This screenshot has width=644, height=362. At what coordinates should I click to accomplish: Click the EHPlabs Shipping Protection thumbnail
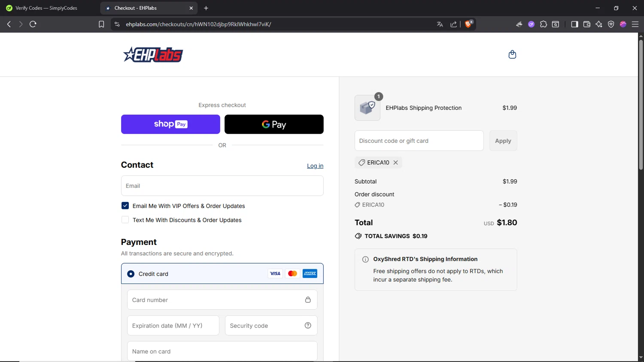pyautogui.click(x=368, y=108)
